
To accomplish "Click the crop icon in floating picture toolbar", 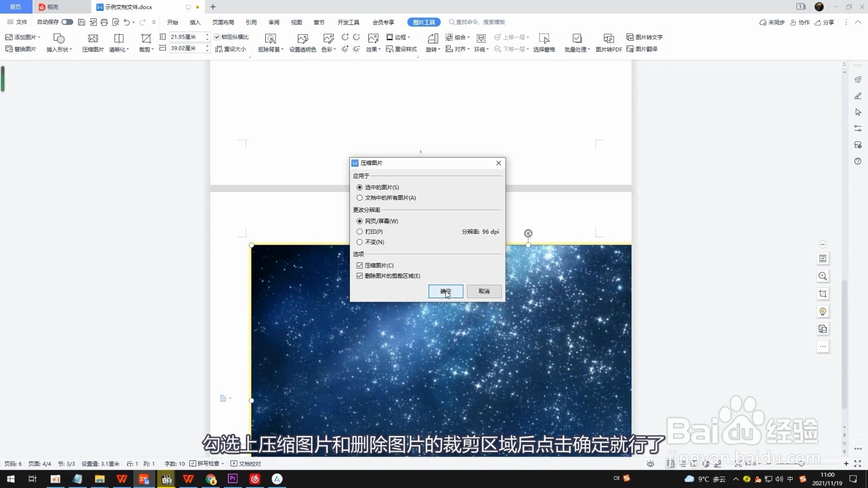I will coord(823,293).
